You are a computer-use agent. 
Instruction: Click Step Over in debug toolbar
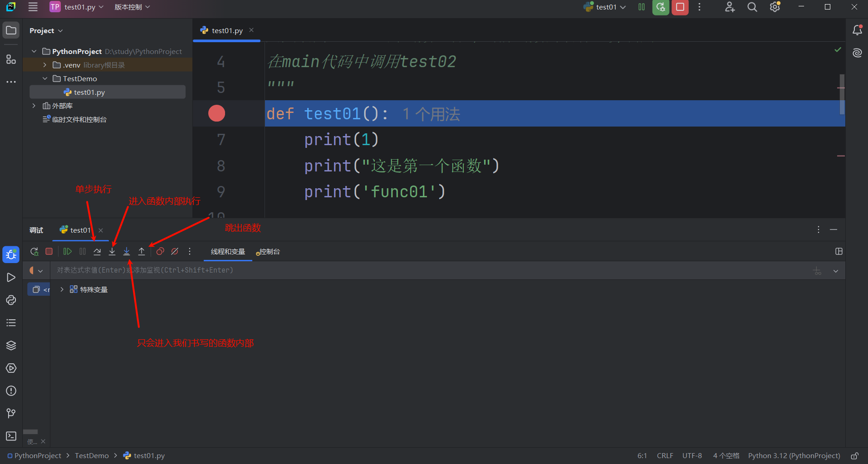click(97, 251)
